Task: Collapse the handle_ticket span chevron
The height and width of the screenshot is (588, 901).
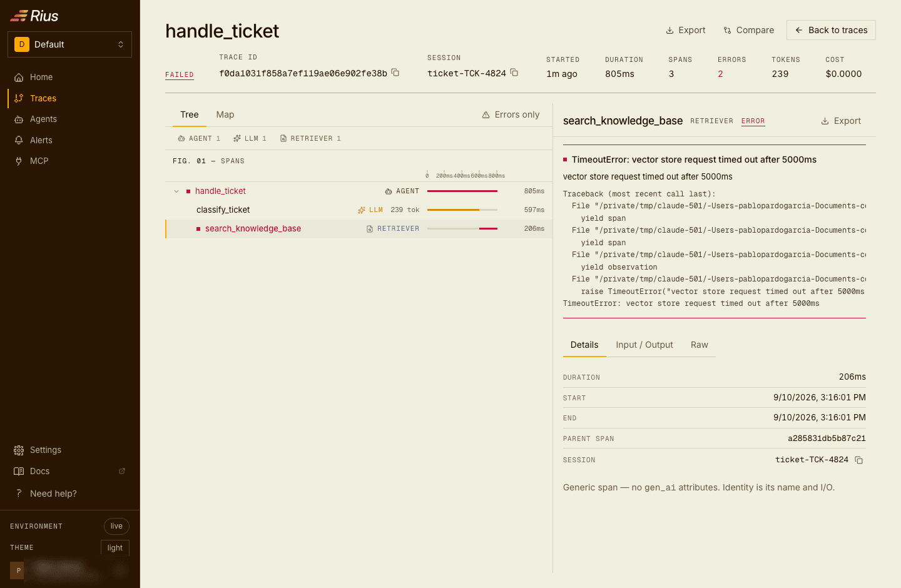Action: 176,191
